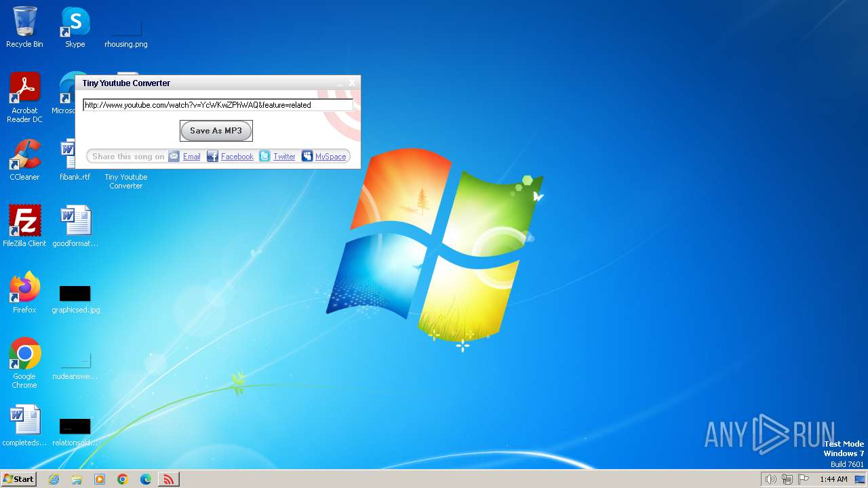Open the Start menu

coord(18,479)
